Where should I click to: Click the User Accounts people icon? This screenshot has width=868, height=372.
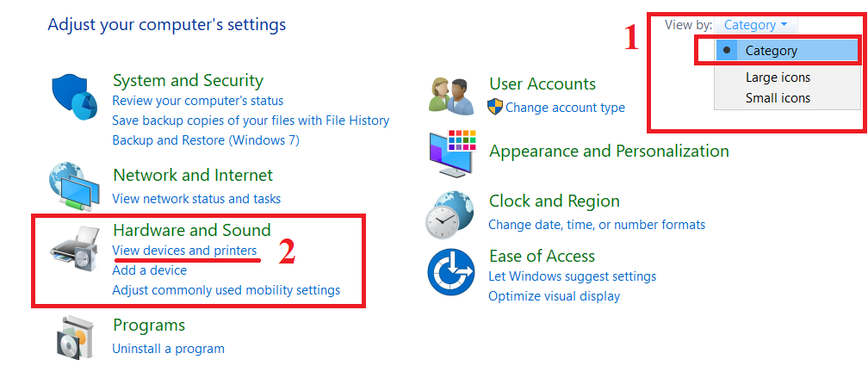[452, 95]
